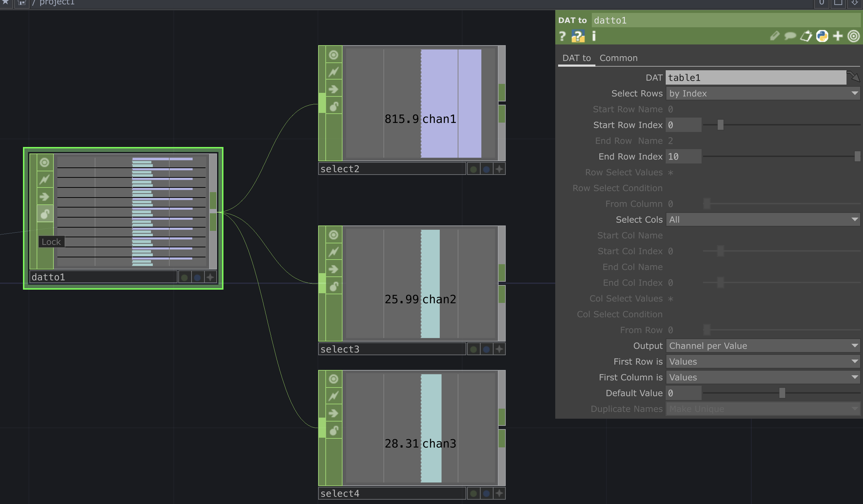
Task: Toggle lock flag on select4 node
Action: [x=334, y=431]
